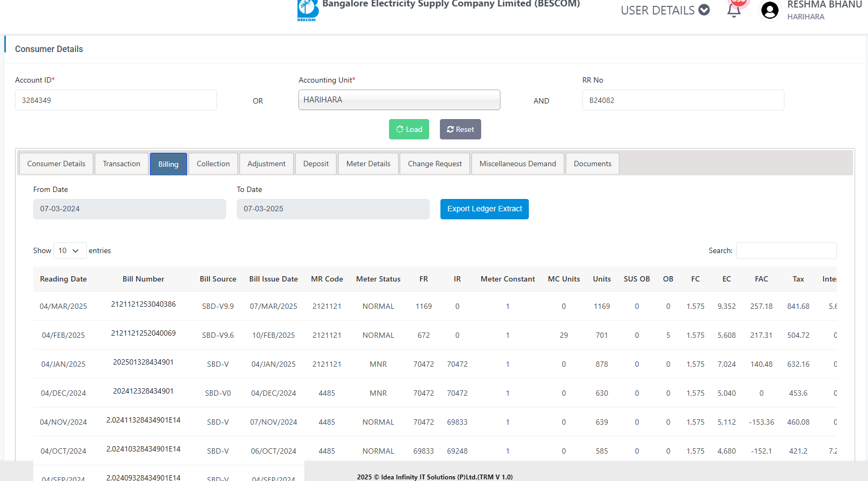Click SBD-V9.9 bill source cell
Viewport: 868px width, 481px height.
[218, 306]
